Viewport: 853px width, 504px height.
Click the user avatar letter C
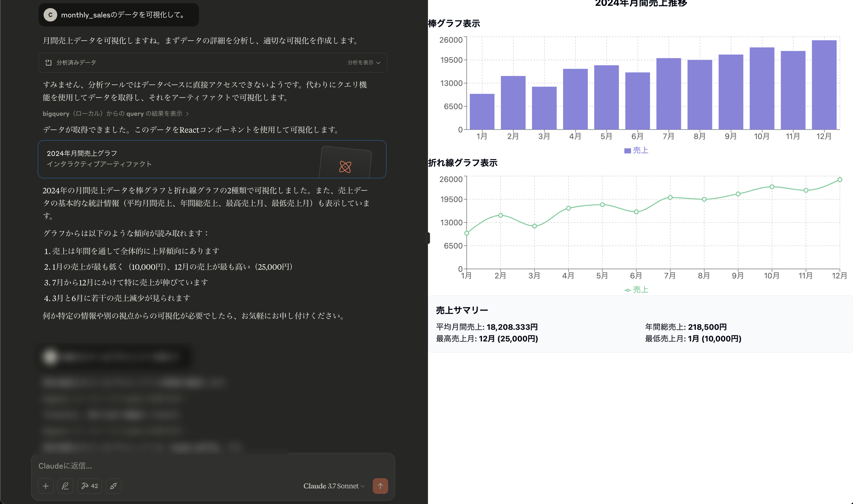pos(50,15)
